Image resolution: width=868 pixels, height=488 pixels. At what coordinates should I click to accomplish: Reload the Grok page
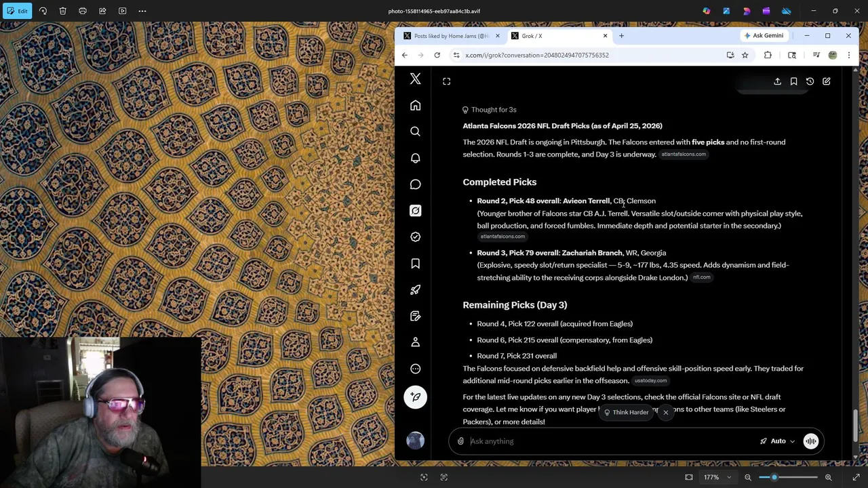click(x=437, y=55)
